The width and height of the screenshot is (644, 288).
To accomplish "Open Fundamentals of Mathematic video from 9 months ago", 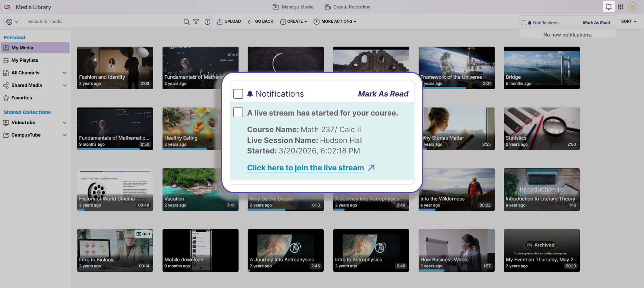I will pos(115,128).
